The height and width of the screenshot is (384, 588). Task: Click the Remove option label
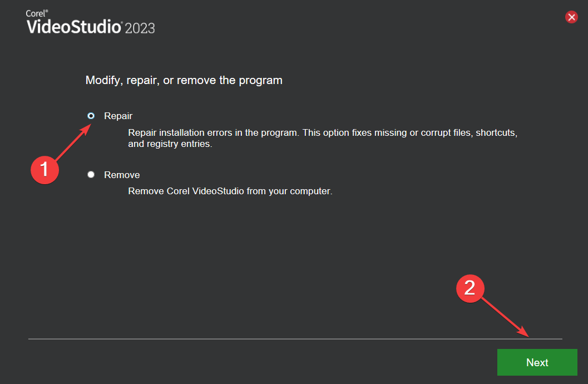122,175
